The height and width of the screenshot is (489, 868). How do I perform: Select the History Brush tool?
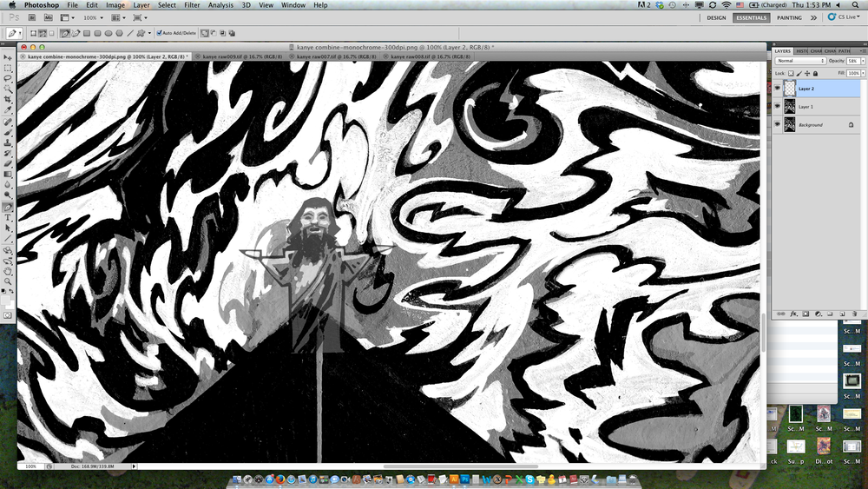[x=8, y=154]
